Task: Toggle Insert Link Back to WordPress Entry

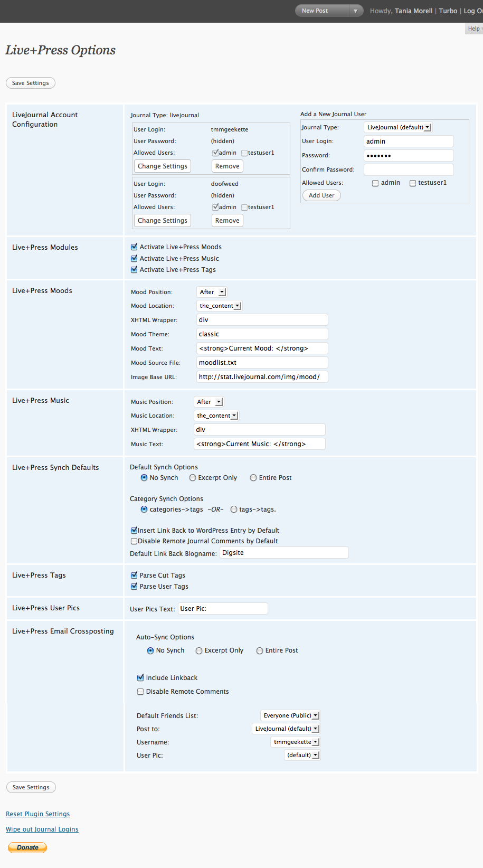Action: coord(134,530)
